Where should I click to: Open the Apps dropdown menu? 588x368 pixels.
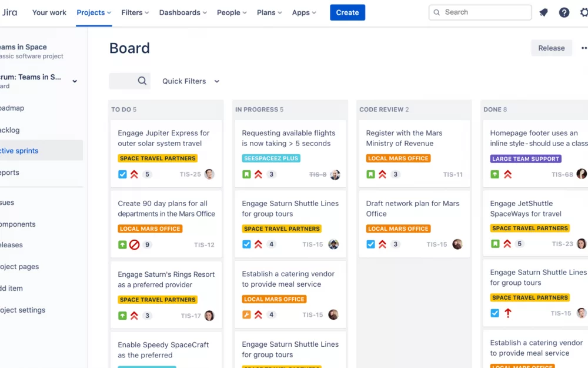pyautogui.click(x=304, y=12)
